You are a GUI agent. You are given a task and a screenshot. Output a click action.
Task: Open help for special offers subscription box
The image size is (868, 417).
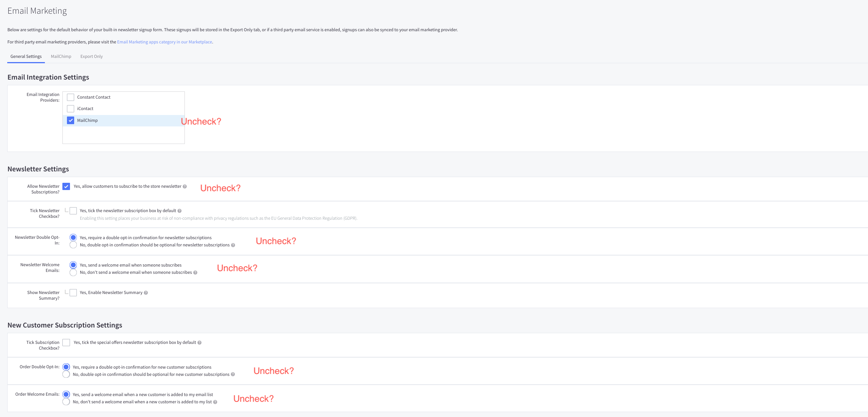coord(200,343)
